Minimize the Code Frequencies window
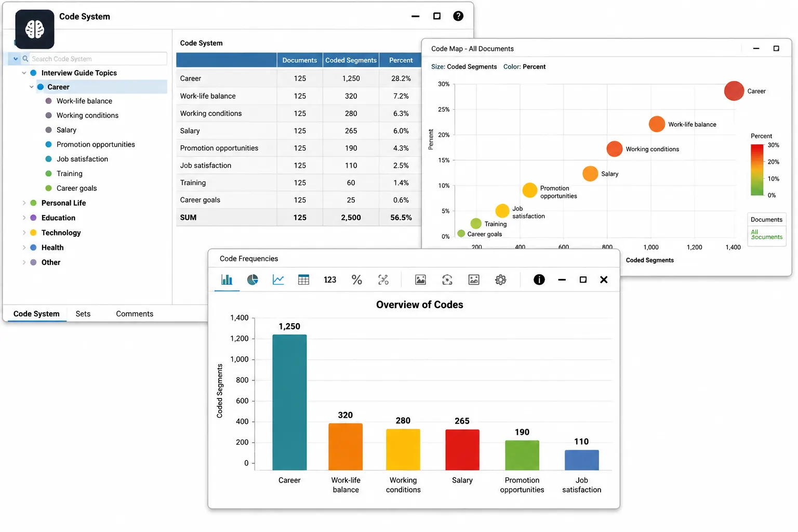The width and height of the screenshot is (798, 532). 562,280
